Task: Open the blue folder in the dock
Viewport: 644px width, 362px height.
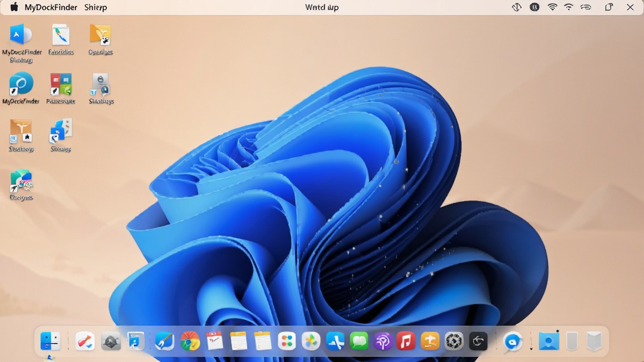Action: click(549, 341)
